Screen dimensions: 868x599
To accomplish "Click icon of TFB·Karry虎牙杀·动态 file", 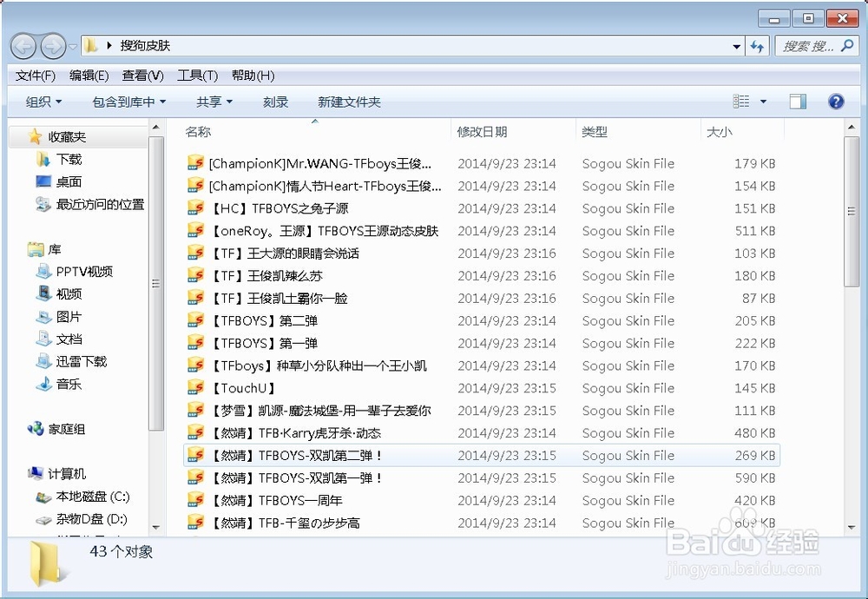I will coord(196,432).
